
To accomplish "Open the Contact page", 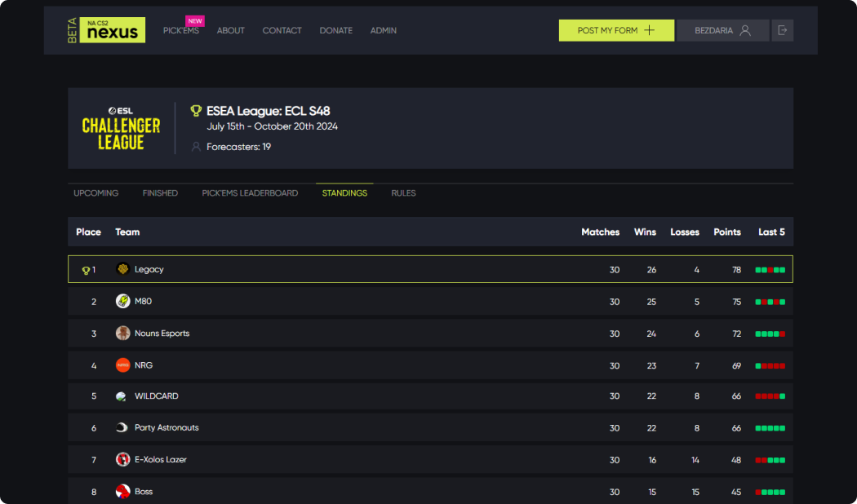I will tap(282, 30).
